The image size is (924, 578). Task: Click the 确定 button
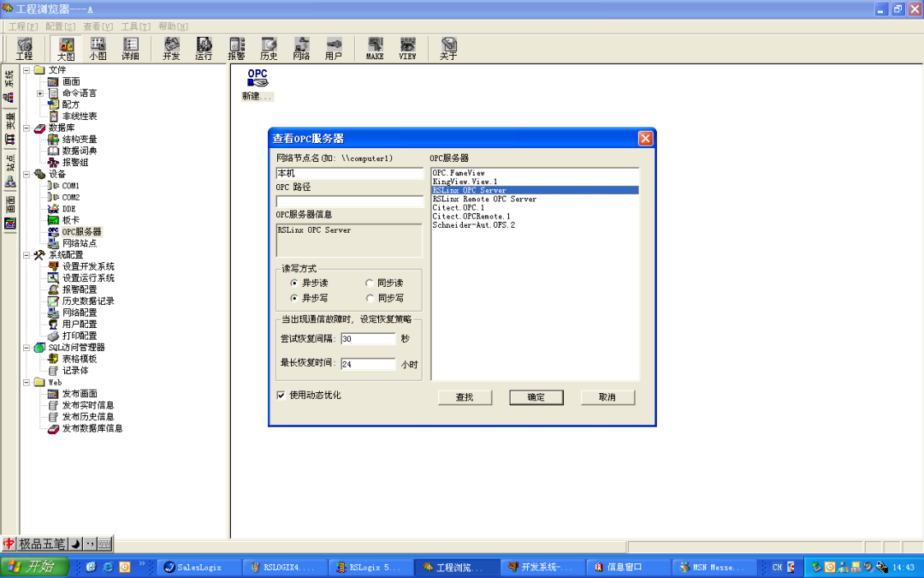(x=536, y=397)
